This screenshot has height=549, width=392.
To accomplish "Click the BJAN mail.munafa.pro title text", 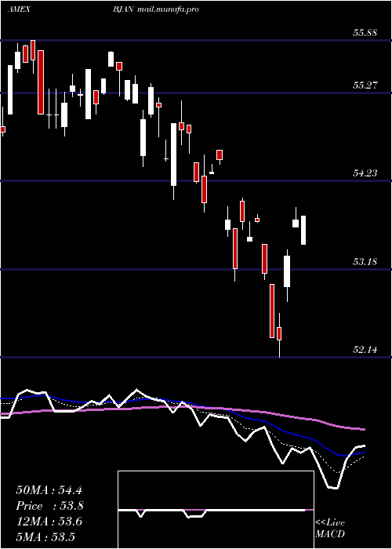I will click(x=156, y=9).
